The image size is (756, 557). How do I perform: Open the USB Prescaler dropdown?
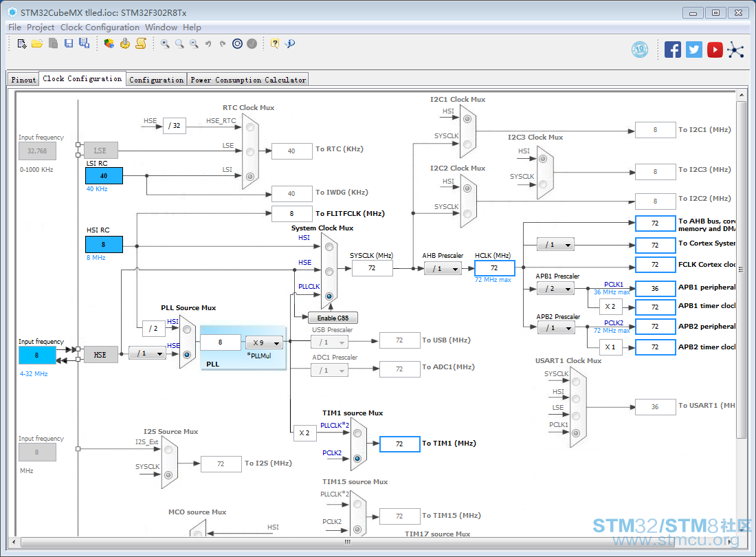330,342
